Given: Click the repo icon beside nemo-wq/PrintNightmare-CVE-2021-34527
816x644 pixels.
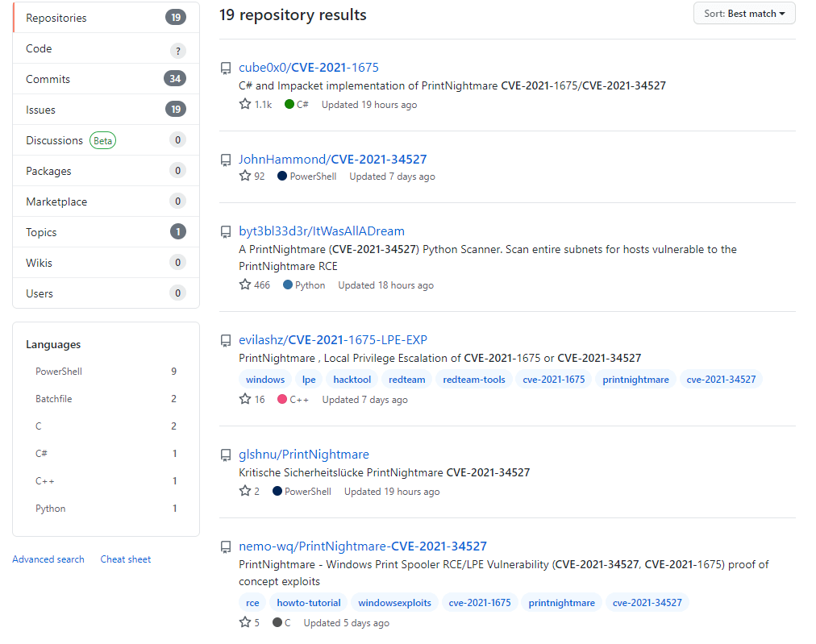Looking at the screenshot, I should pyautogui.click(x=226, y=546).
